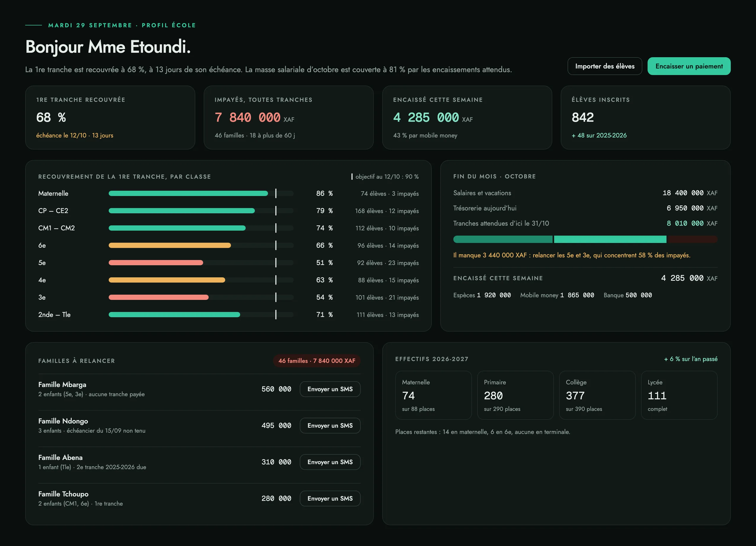This screenshot has height=546, width=756.
Task: Click the Maternelle recovery progress bar
Action: point(201,193)
